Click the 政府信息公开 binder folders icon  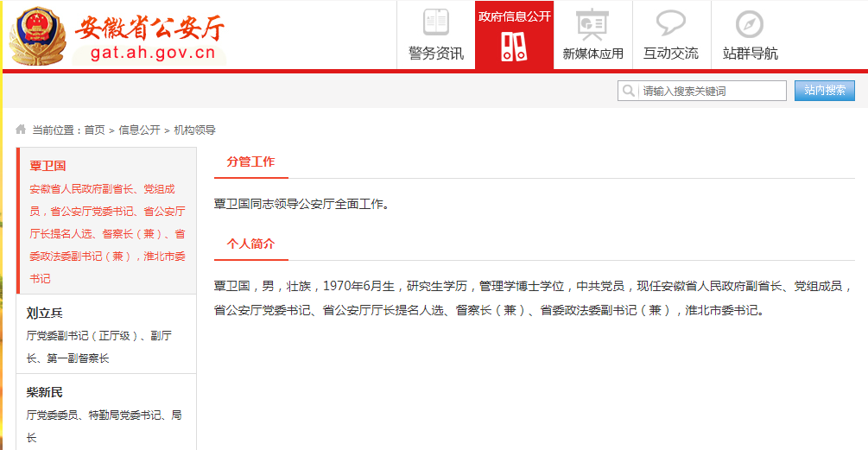tap(514, 47)
